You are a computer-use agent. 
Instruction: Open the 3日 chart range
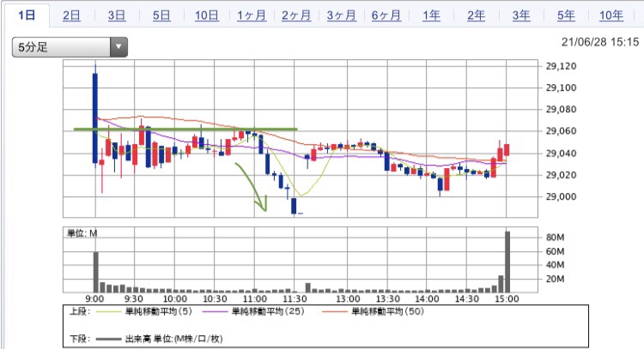[x=117, y=15]
